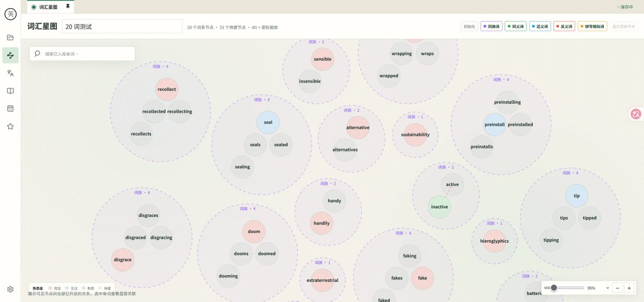This screenshot has height=302, width=644.
Task: Open the 95% zoom level dropdown
Action: [x=598, y=288]
